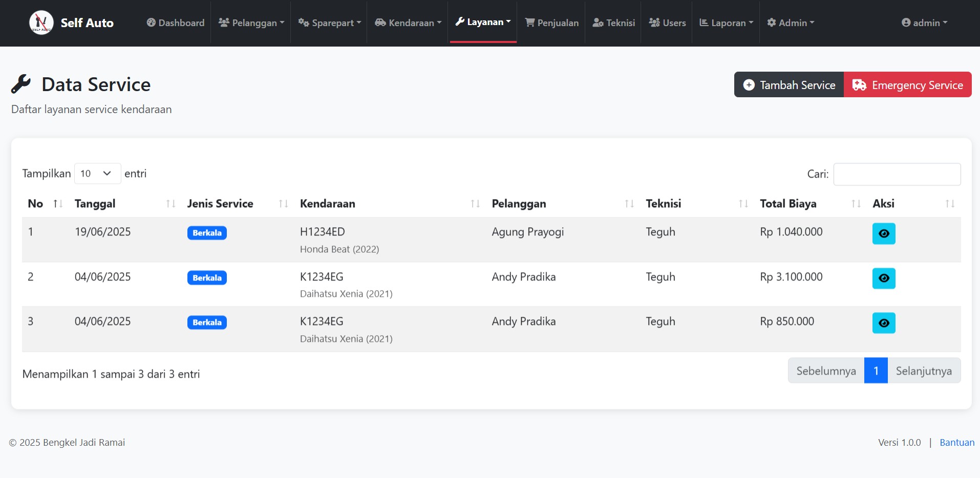Click Berkala badge in the Rp 850.000 row
The height and width of the screenshot is (478, 980).
[x=207, y=322]
